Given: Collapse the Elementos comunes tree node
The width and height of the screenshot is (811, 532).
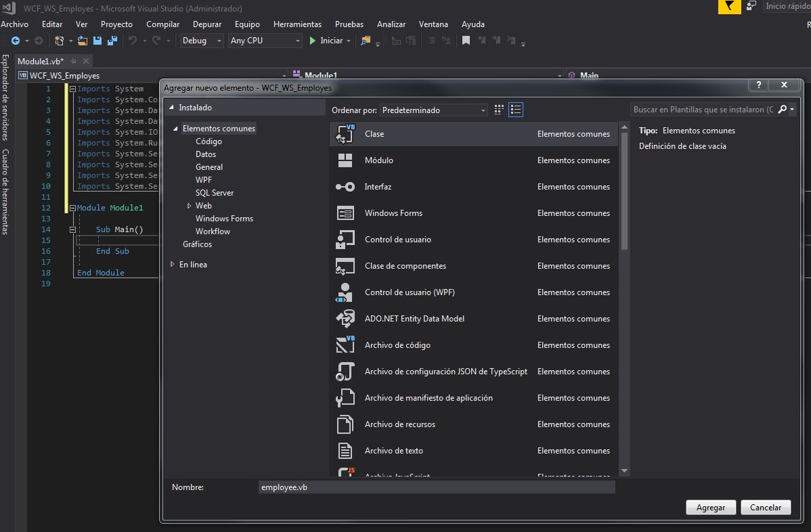Looking at the screenshot, I should click(x=175, y=128).
